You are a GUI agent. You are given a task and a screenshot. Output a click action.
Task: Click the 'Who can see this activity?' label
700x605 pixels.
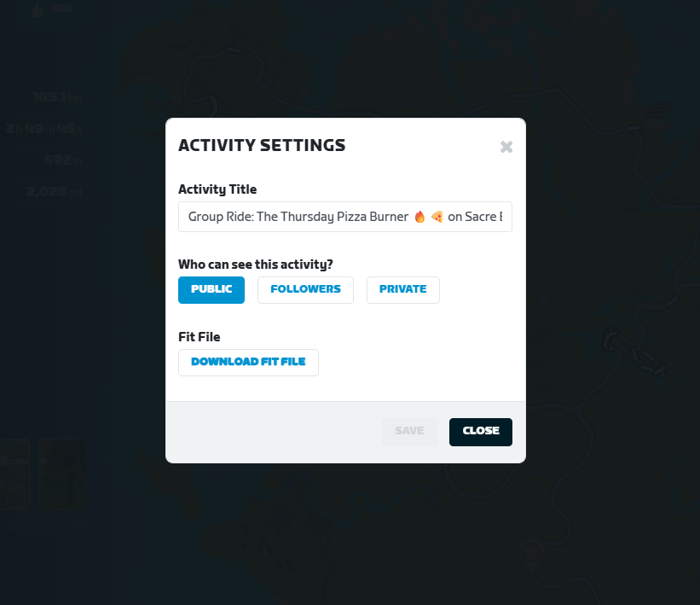tap(255, 265)
